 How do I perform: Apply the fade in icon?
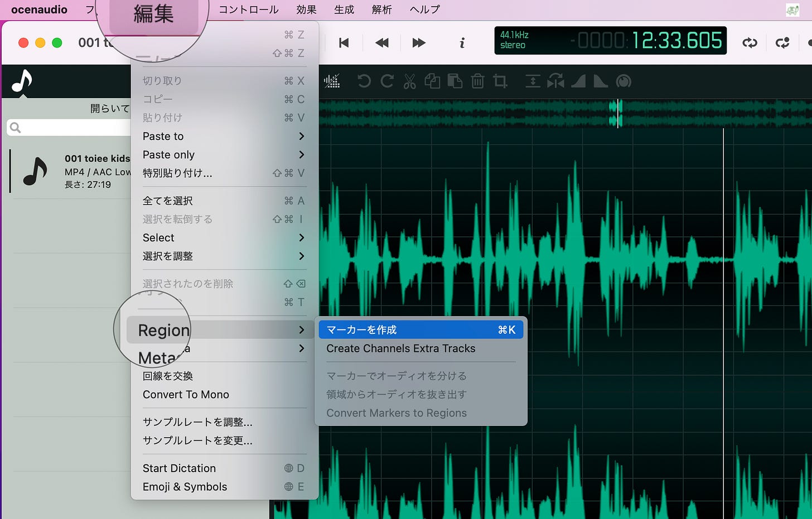tap(578, 81)
